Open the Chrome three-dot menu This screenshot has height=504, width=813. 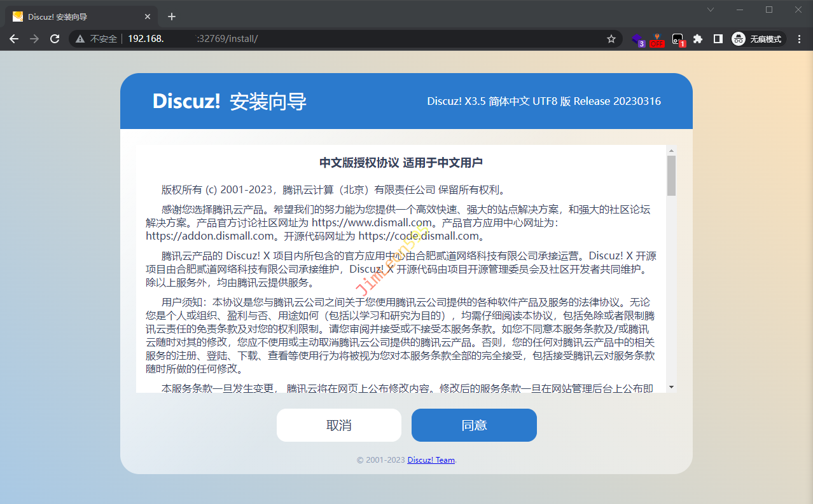click(x=800, y=39)
